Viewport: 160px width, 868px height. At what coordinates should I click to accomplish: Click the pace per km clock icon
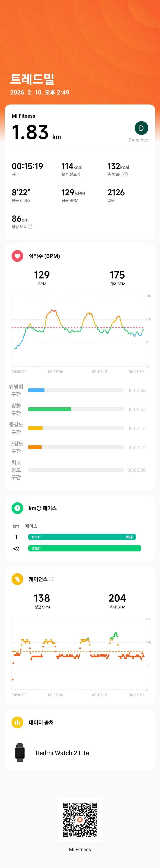(18, 508)
